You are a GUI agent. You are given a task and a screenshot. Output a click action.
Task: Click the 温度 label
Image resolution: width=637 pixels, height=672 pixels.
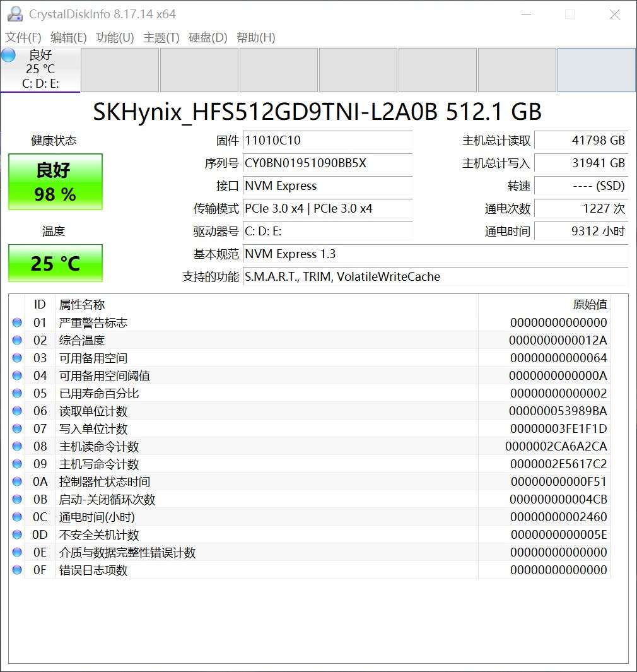[54, 232]
